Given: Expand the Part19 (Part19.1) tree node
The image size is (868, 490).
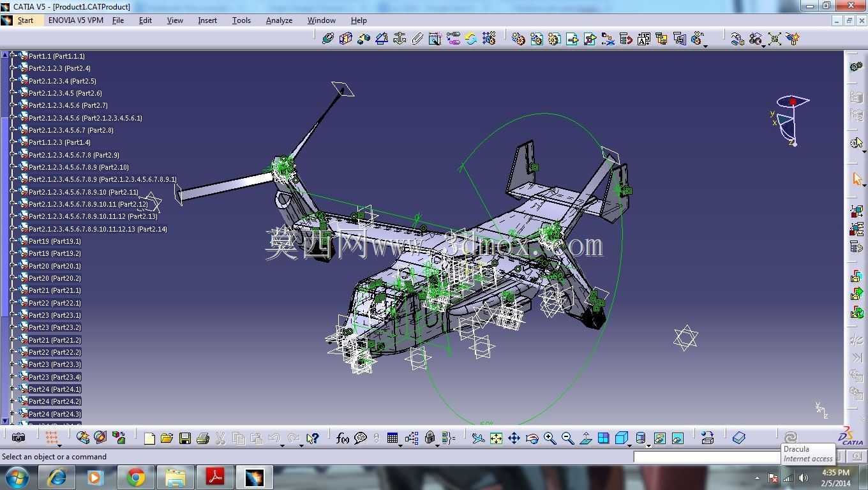Looking at the screenshot, I should coord(12,241).
